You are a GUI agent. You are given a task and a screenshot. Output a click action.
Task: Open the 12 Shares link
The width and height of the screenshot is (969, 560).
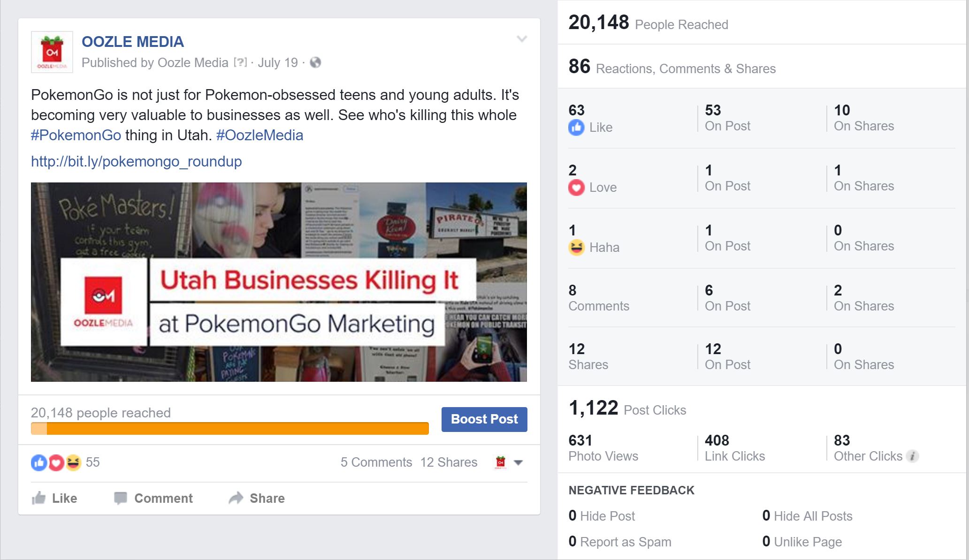click(x=449, y=462)
